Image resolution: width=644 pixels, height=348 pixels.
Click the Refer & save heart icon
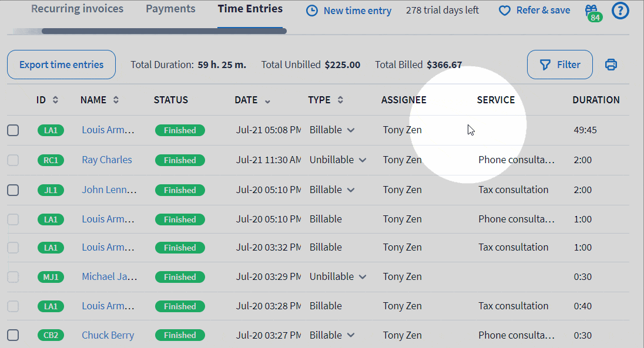pos(504,10)
